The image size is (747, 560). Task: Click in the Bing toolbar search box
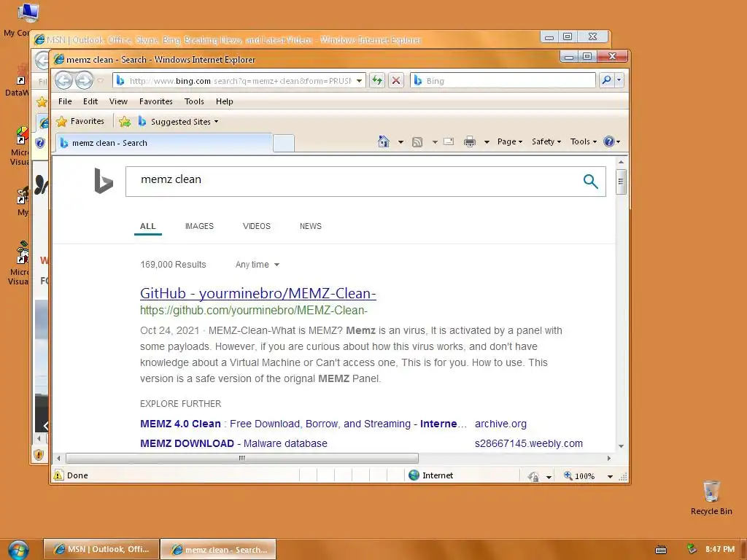(x=503, y=80)
